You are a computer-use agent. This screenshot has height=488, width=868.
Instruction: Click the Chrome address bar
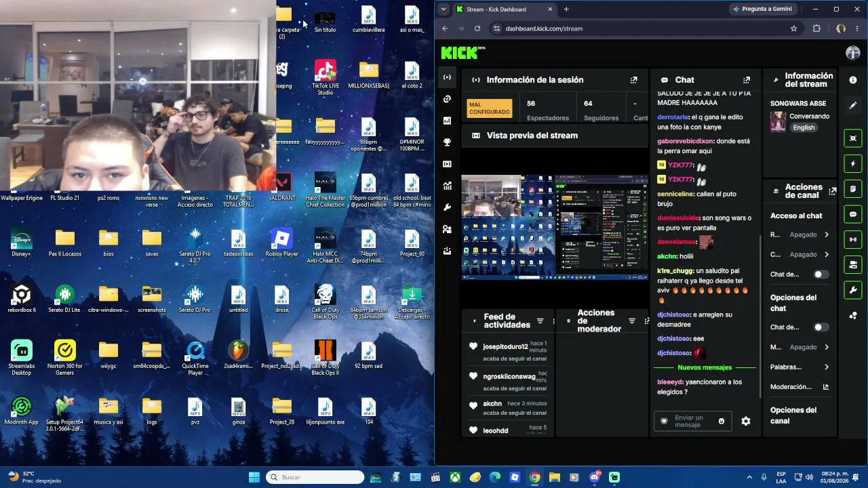click(644, 28)
